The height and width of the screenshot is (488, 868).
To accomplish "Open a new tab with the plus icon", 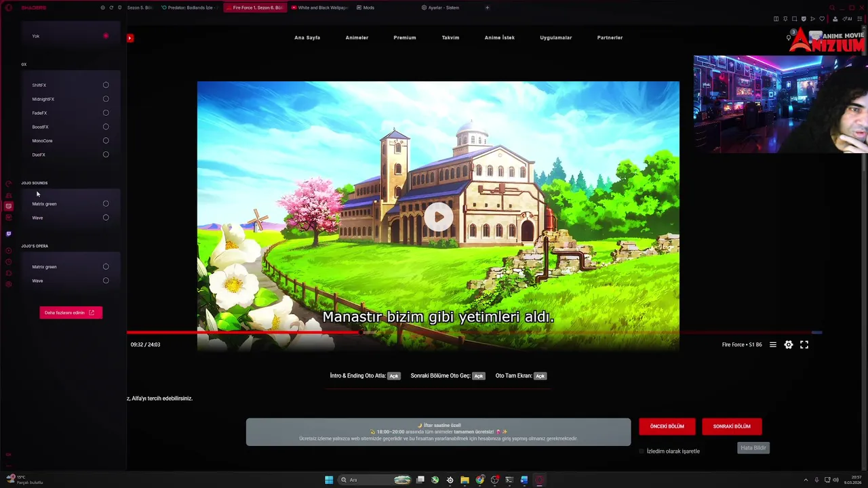I will pos(487,7).
